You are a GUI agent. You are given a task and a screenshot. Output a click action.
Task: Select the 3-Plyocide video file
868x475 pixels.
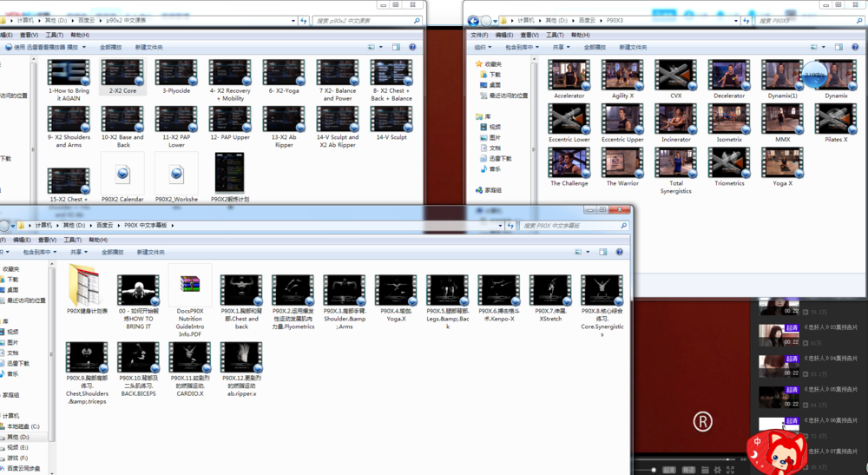point(176,76)
